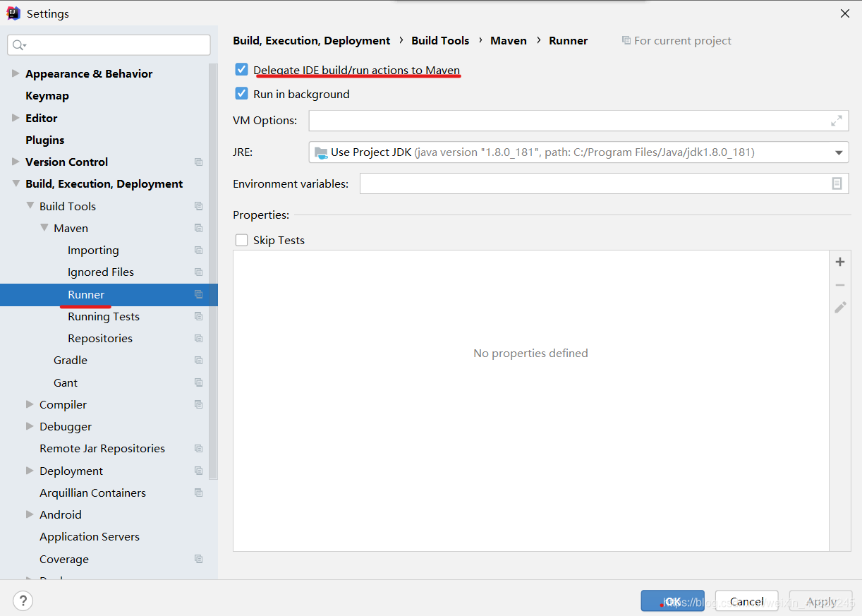Click the Cancel button
This screenshot has width=862, height=616.
coord(746,600)
